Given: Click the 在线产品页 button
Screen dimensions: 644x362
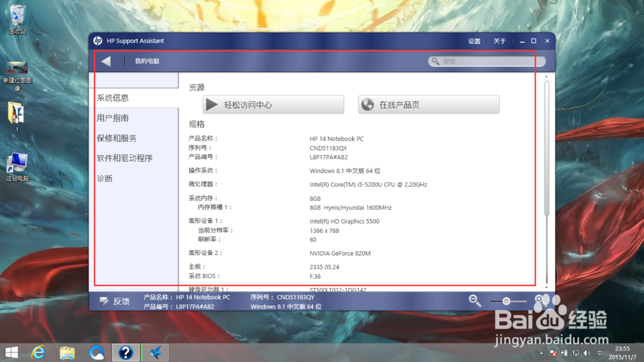Looking at the screenshot, I should click(429, 104).
